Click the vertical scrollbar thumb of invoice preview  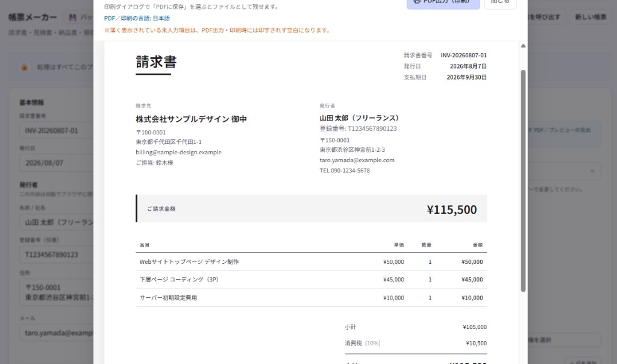pyautogui.click(x=523, y=181)
